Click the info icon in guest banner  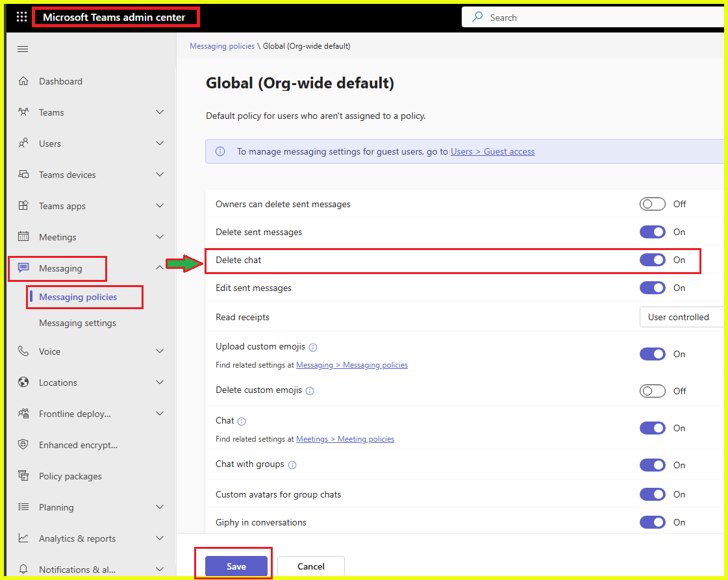point(220,151)
